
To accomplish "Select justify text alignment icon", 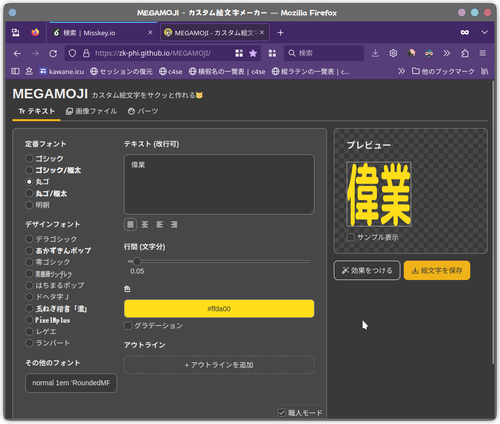I will (130, 225).
